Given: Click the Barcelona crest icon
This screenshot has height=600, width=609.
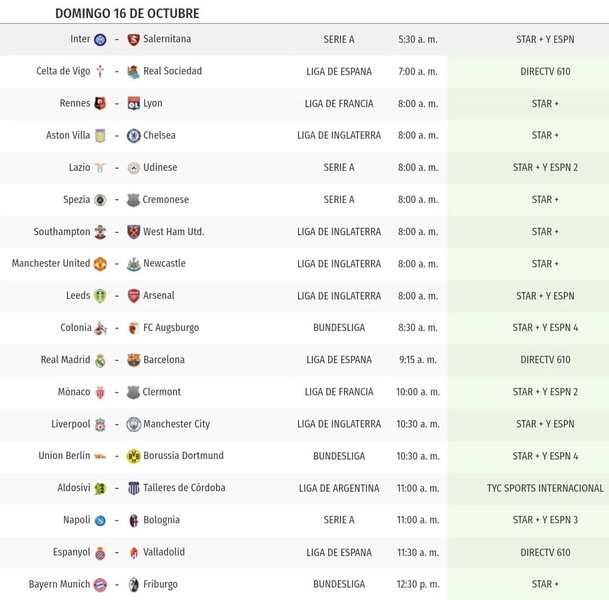Looking at the screenshot, I should coord(133,360).
